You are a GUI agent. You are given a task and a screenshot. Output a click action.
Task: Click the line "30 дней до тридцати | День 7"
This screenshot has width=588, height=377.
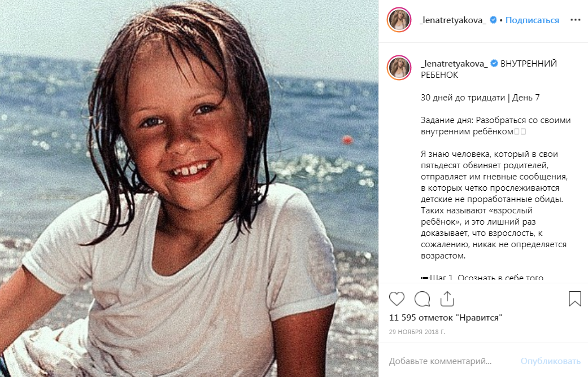[480, 98]
